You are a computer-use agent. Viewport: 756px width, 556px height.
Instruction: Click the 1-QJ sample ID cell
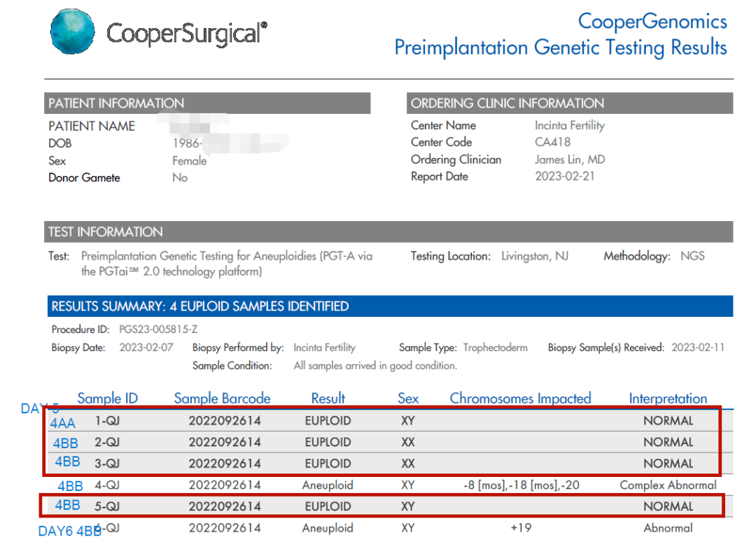point(108,421)
